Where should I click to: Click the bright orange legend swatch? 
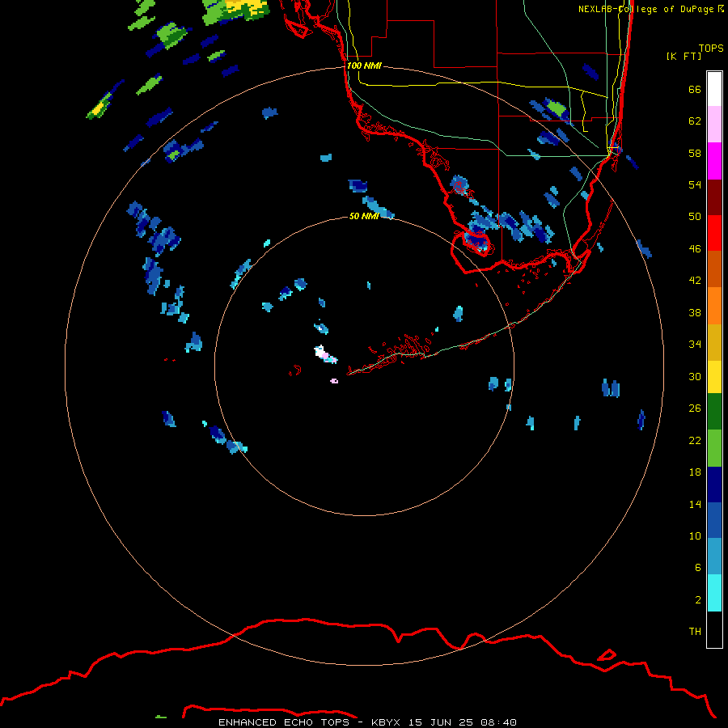714,306
